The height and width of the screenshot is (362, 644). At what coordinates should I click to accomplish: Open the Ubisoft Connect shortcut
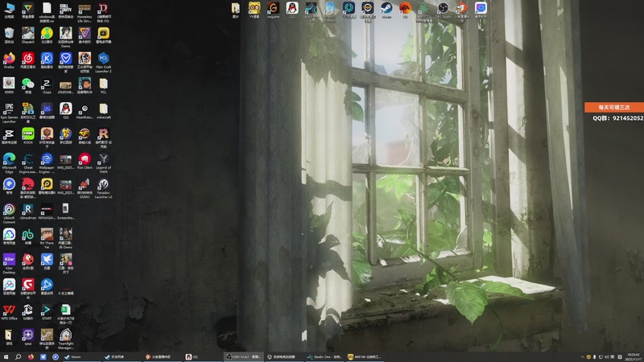(x=9, y=213)
